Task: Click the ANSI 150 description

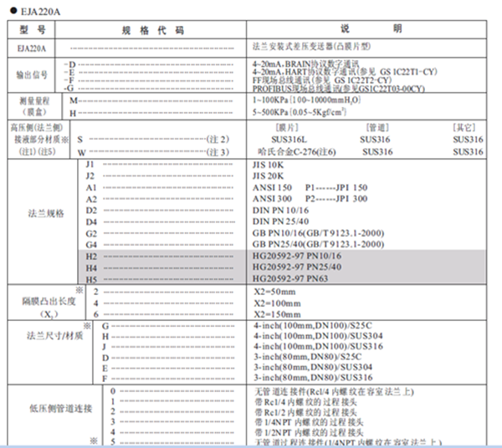Action: 272,188
